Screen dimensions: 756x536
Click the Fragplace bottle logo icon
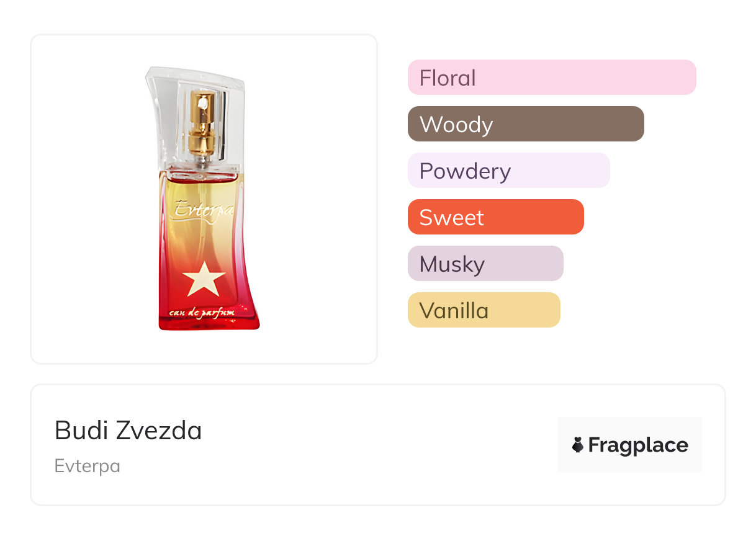pos(578,445)
